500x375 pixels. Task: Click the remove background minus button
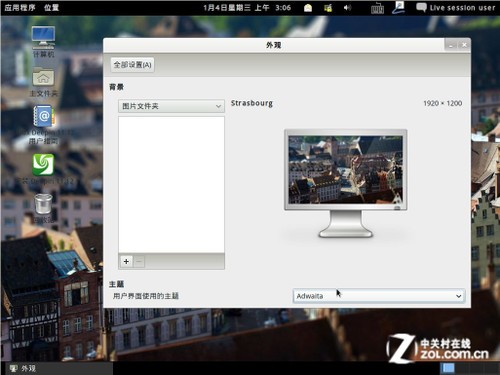tap(139, 262)
